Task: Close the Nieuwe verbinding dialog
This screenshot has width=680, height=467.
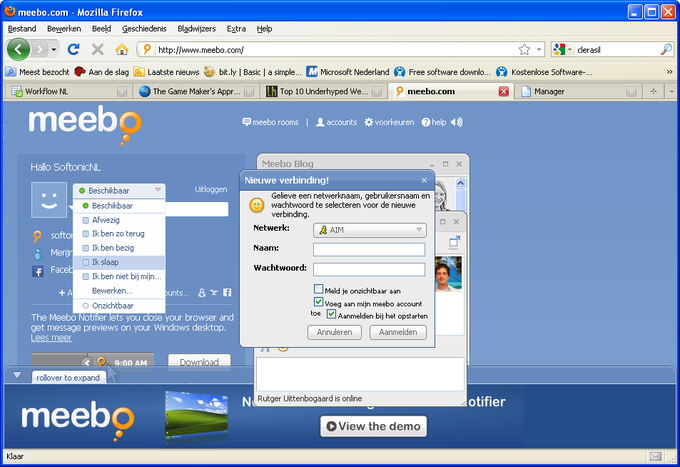Action: coord(424,180)
